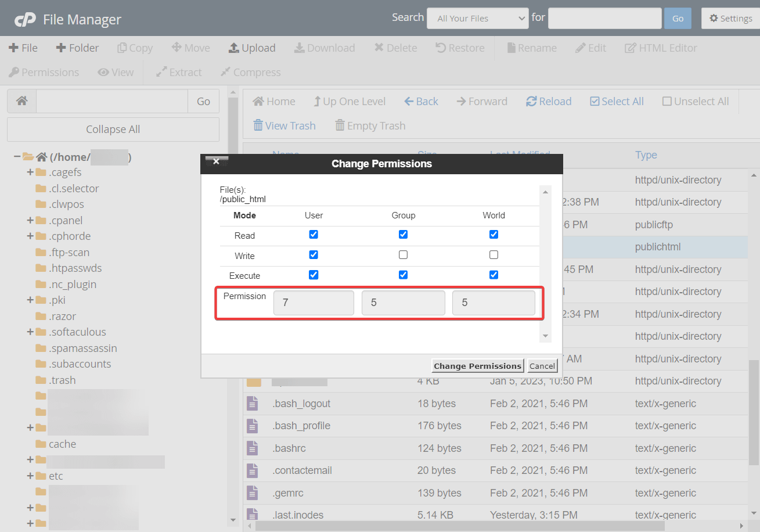Confirm with the Change Permissions button

[x=477, y=366]
